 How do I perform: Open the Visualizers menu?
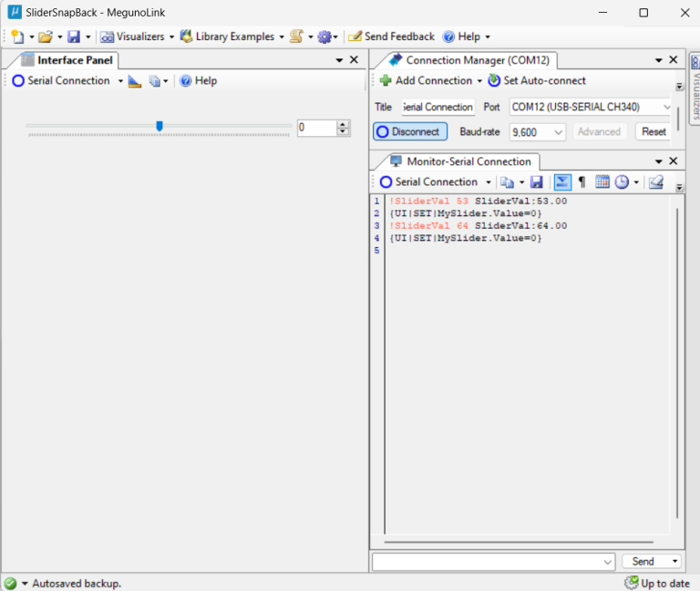click(x=138, y=36)
